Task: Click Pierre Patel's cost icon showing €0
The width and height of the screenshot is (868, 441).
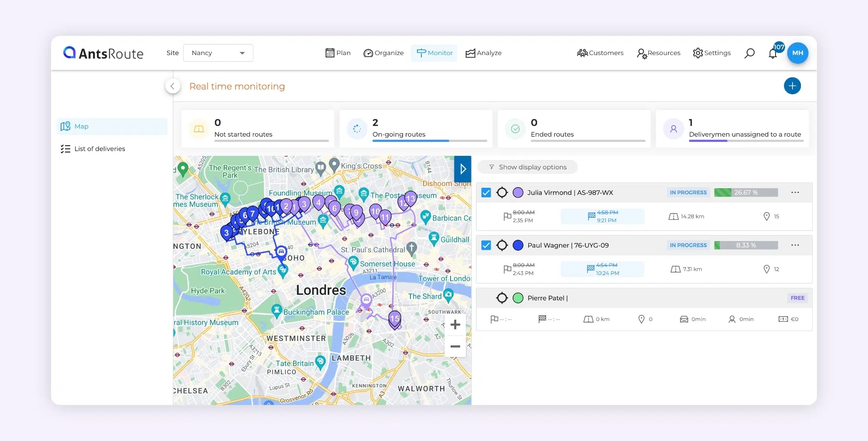Action: (783, 320)
